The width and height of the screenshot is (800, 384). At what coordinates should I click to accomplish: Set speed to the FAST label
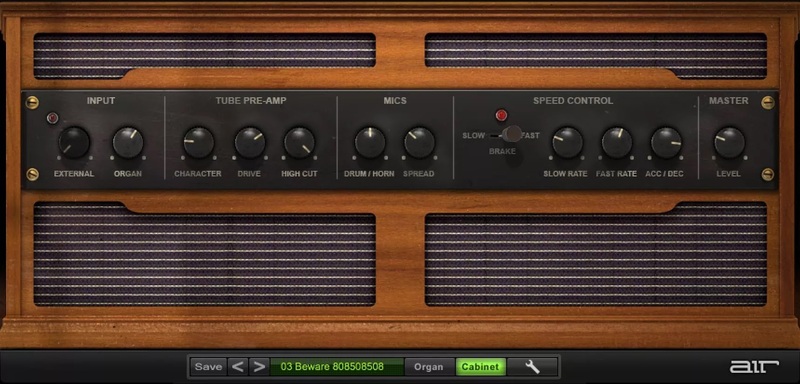point(531,136)
